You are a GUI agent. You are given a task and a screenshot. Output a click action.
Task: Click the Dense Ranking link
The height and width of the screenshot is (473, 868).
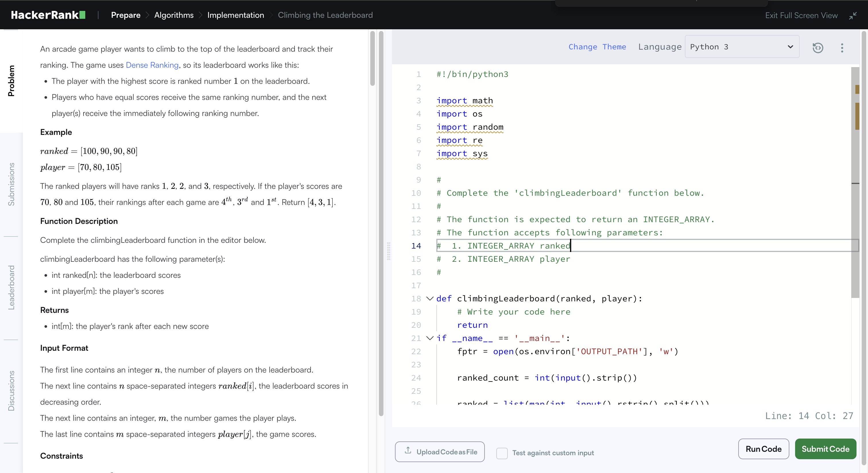[x=152, y=65]
